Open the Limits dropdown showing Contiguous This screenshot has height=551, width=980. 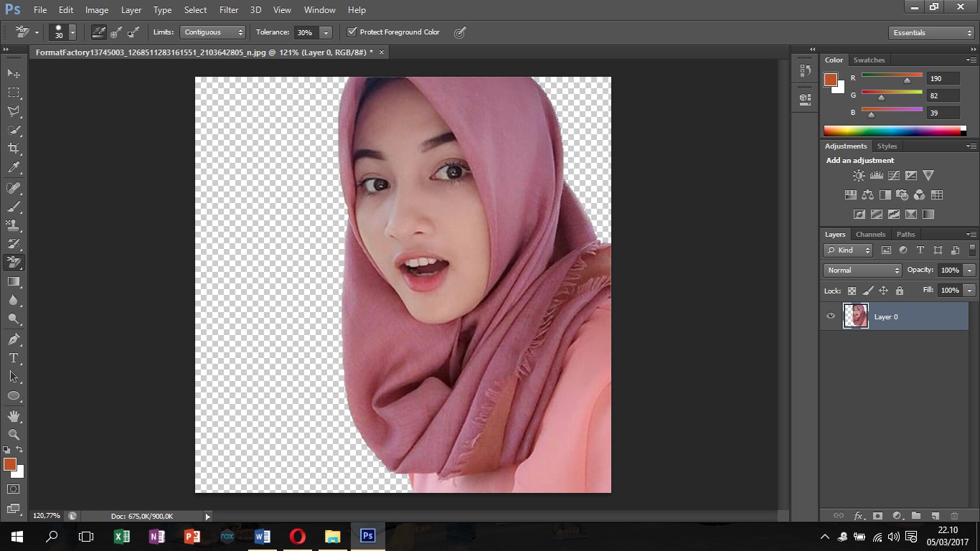[212, 32]
